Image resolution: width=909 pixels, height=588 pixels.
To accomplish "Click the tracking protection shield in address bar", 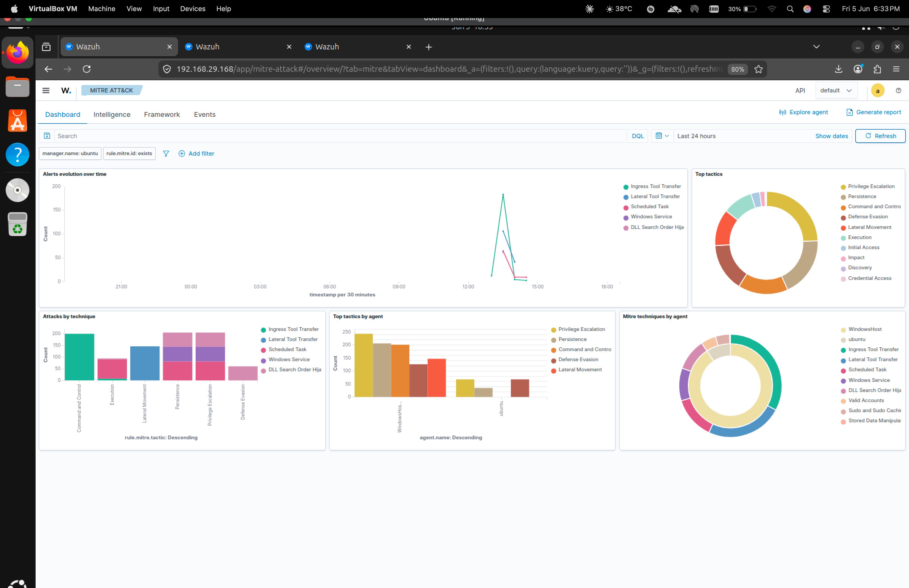I will 167,69.
